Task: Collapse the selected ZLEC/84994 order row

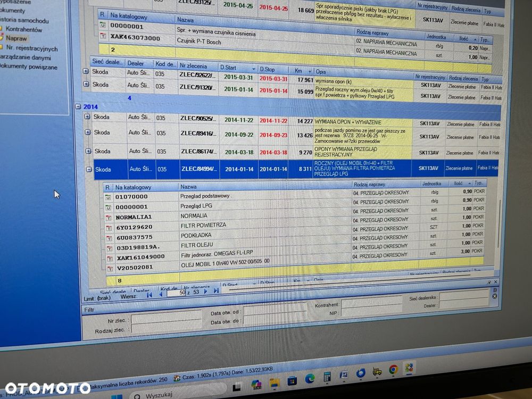Action: (89, 169)
